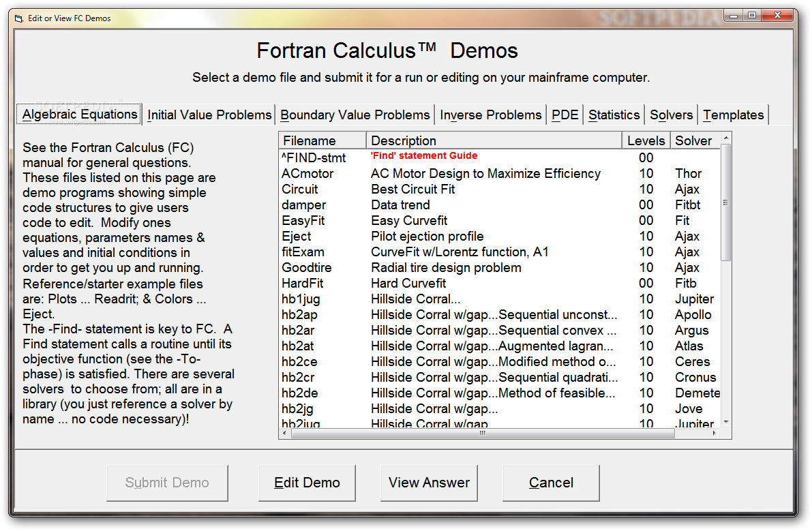Open the Initial Value Problems tab
Screen dimensions: 812x531
coord(209,115)
